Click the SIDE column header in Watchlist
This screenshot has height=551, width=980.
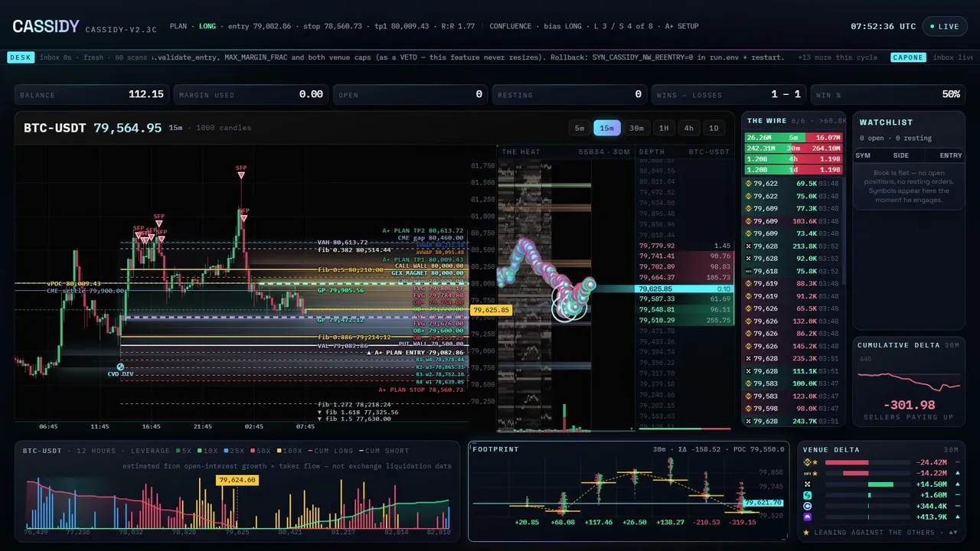tap(901, 155)
